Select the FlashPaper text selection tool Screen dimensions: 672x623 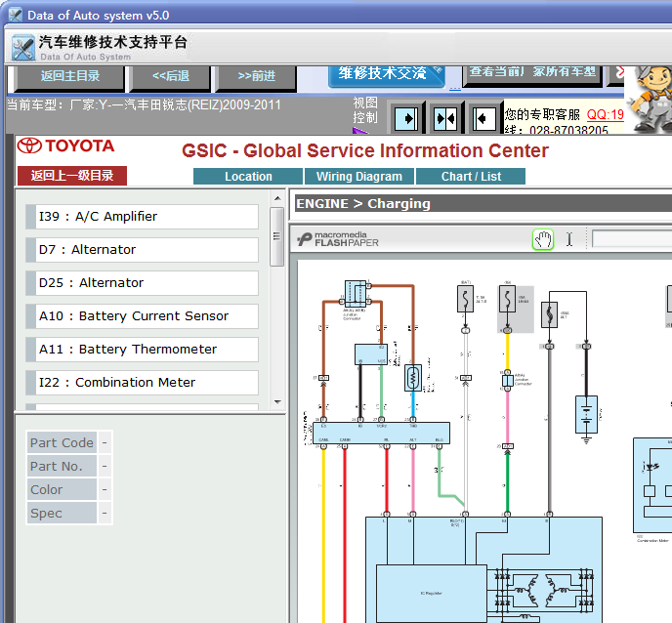(569, 239)
